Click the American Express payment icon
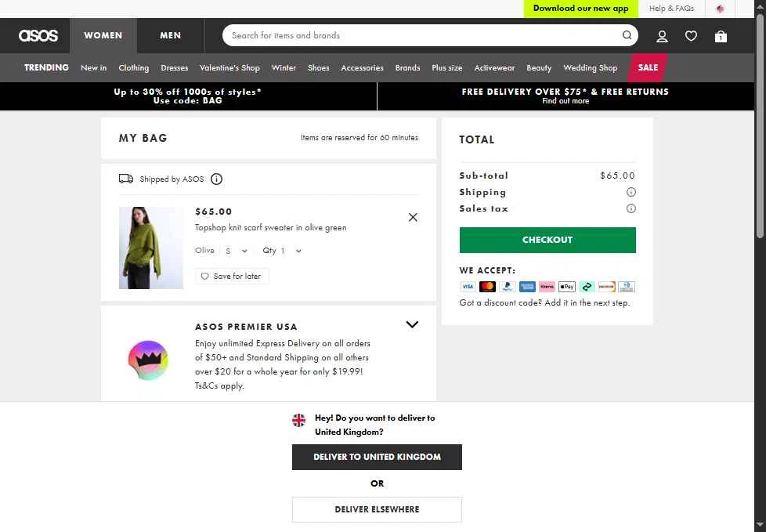The width and height of the screenshot is (766, 532). click(527, 287)
